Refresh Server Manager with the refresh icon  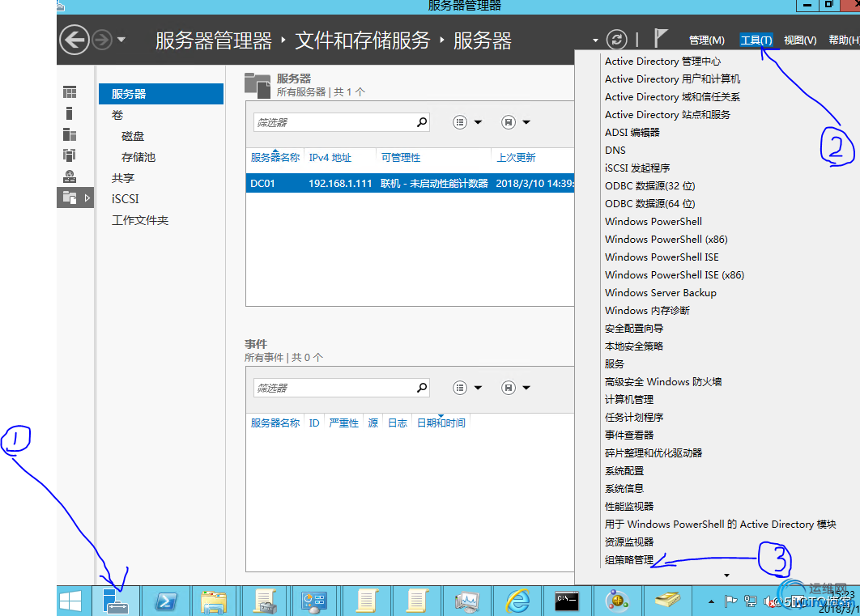[x=616, y=40]
